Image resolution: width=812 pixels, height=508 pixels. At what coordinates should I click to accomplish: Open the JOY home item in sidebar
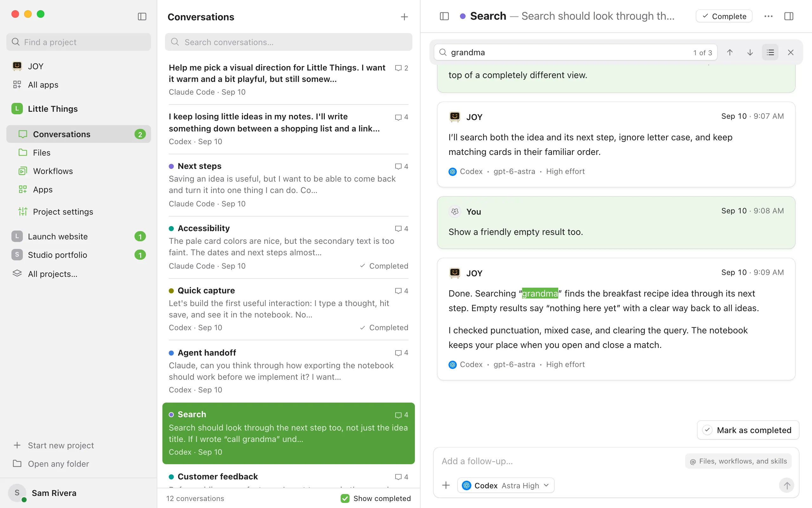pos(79,66)
